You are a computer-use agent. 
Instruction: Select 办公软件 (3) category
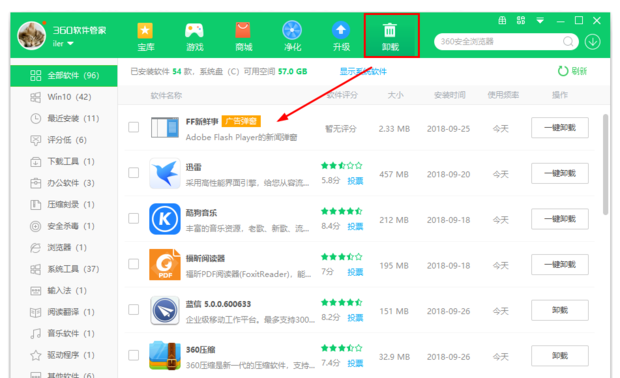coord(64,183)
